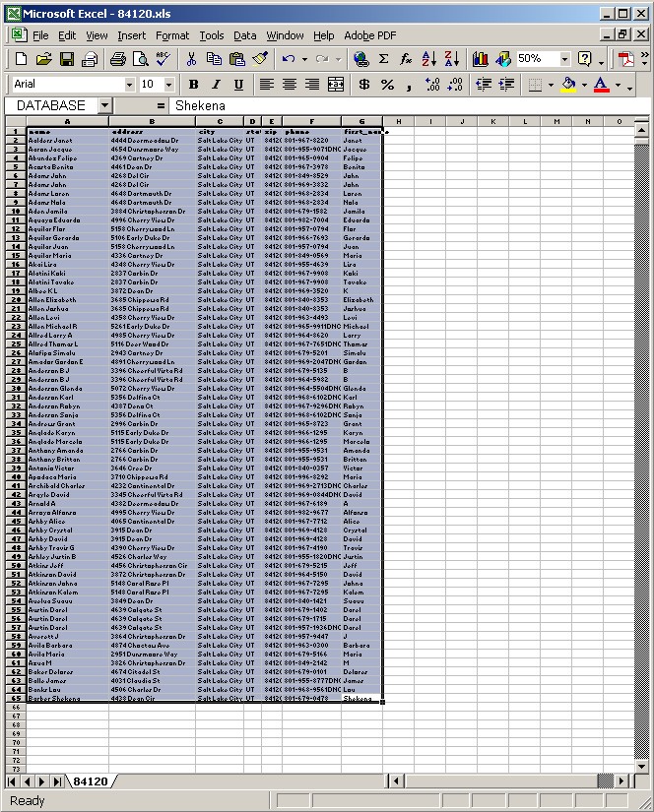Expand the Name Box dropdown arrow
This screenshot has width=654, height=812.
[x=104, y=106]
